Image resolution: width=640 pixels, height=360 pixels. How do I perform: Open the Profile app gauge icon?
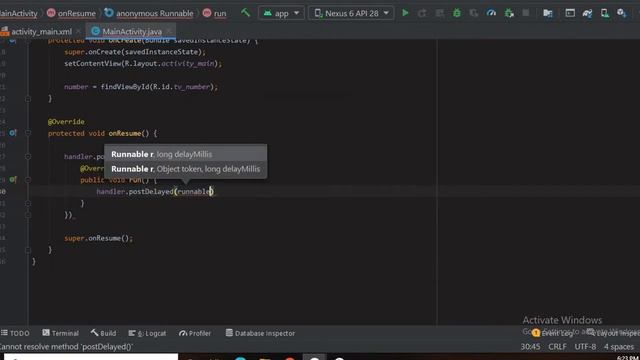(491, 13)
